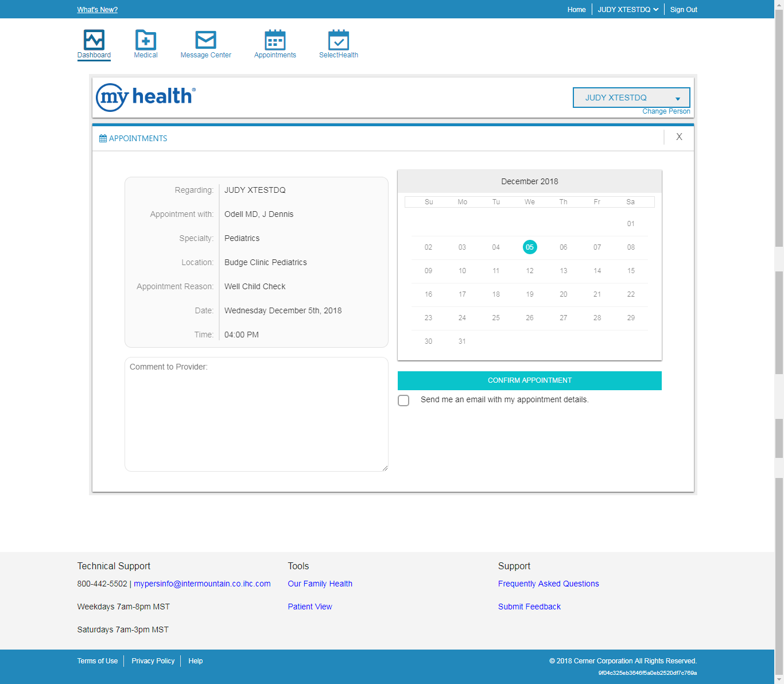The image size is (784, 684).
Task: Click the Change Person link
Action: click(x=666, y=111)
